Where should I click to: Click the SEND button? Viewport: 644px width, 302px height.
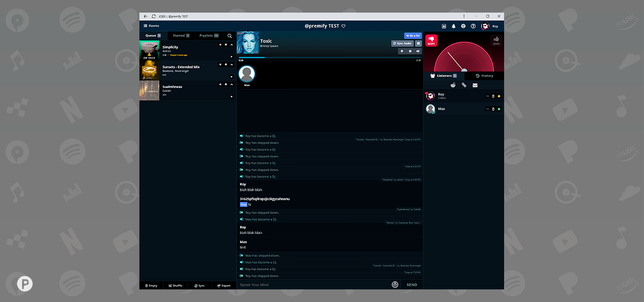tap(412, 285)
